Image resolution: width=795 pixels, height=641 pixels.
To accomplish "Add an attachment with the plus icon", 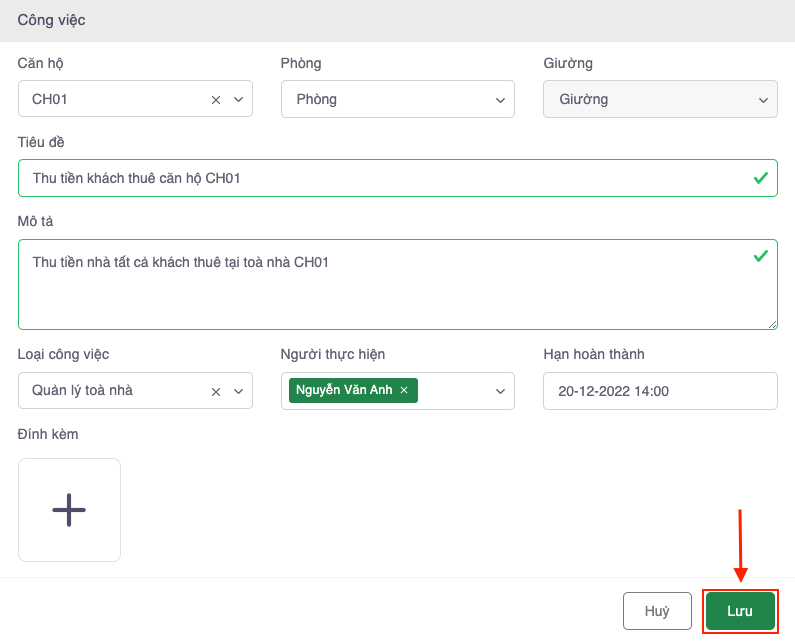I will (69, 510).
